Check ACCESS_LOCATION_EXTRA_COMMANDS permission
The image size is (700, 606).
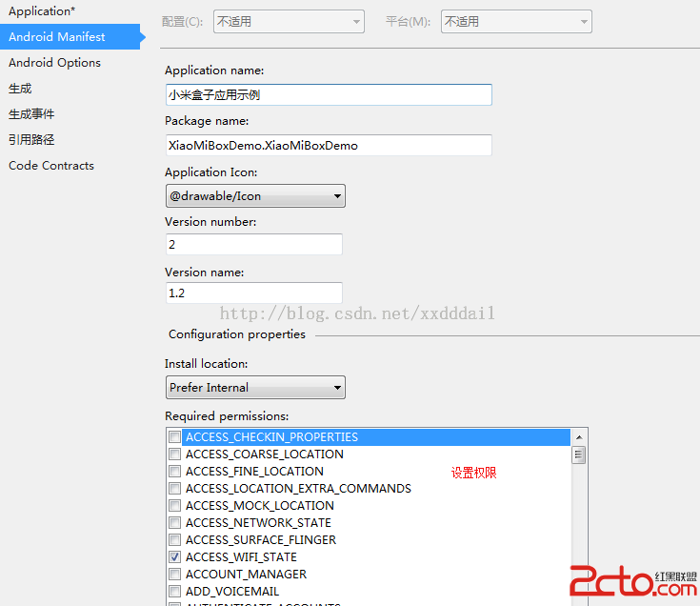(174, 489)
